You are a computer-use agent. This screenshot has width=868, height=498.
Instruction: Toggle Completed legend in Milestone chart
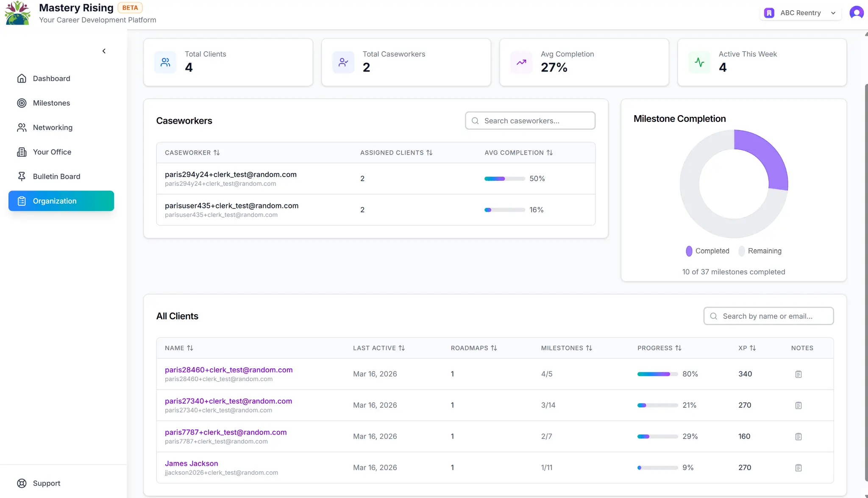(x=707, y=251)
